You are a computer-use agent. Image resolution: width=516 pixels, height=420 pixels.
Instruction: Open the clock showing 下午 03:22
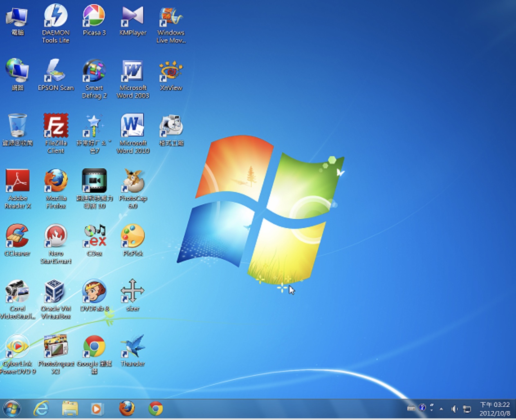(495, 409)
